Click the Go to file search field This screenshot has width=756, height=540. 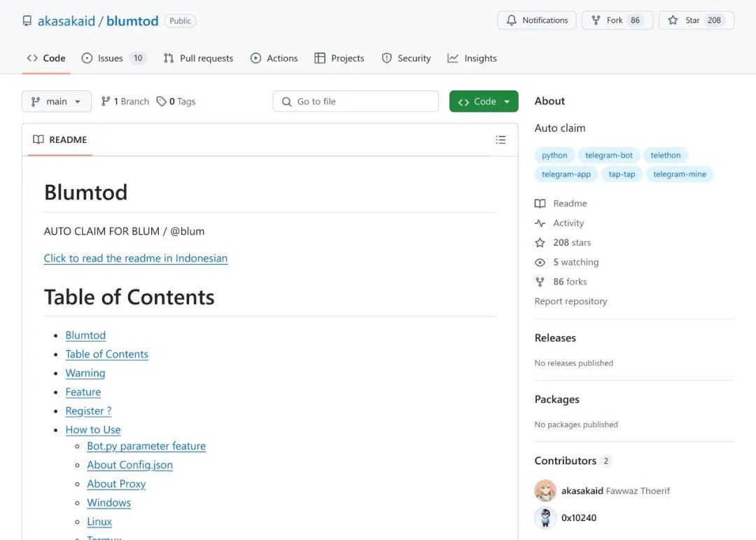click(x=356, y=102)
